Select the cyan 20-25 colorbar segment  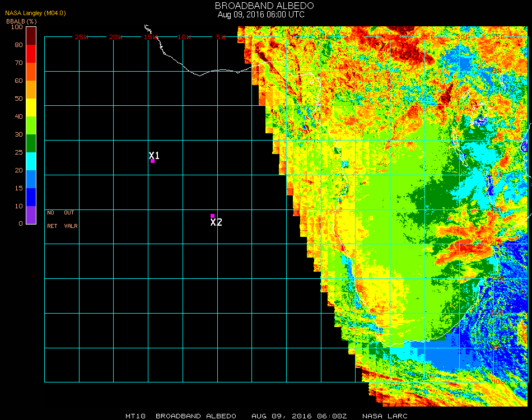(x=31, y=161)
